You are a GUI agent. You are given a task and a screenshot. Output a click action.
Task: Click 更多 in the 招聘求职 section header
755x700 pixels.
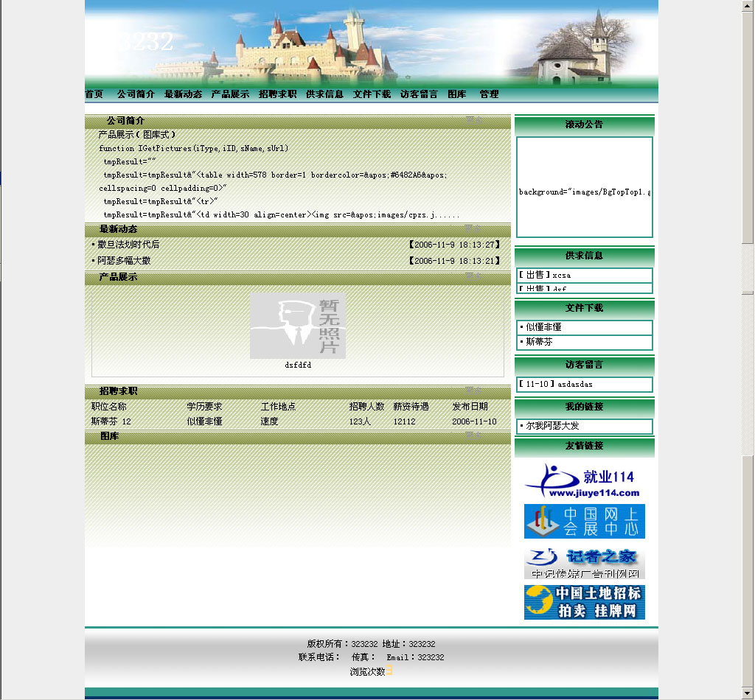coord(473,391)
